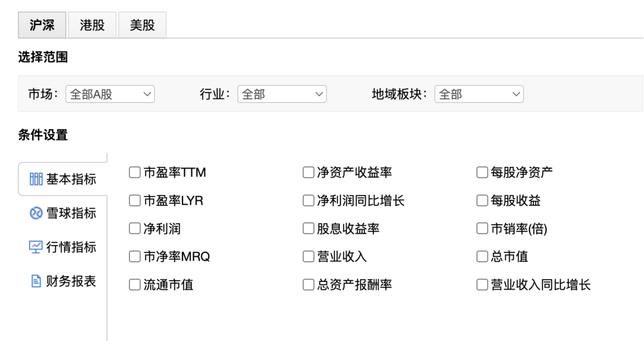Enable 每股收益 filter checkbox
This screenshot has width=644, height=341.
482,200
